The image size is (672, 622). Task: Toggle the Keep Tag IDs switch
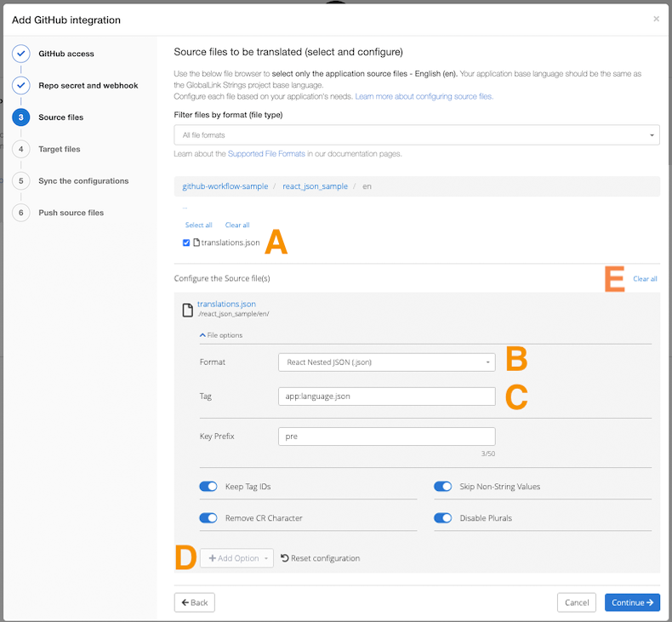pos(208,487)
